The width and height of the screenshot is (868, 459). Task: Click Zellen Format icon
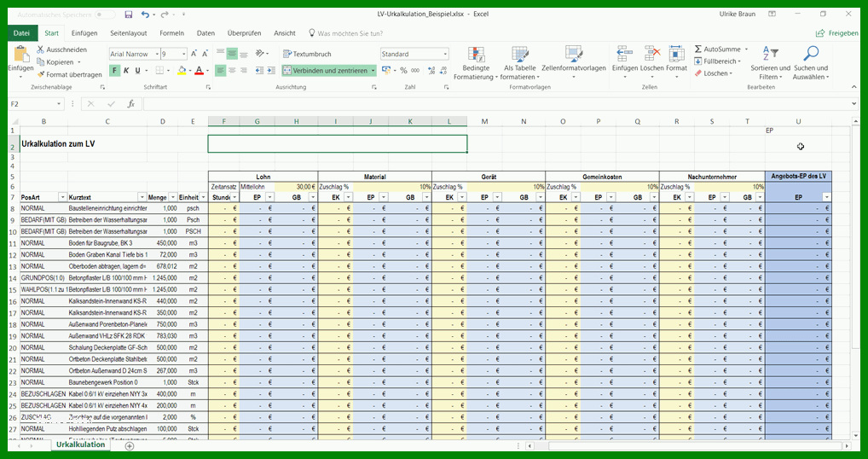coord(676,55)
